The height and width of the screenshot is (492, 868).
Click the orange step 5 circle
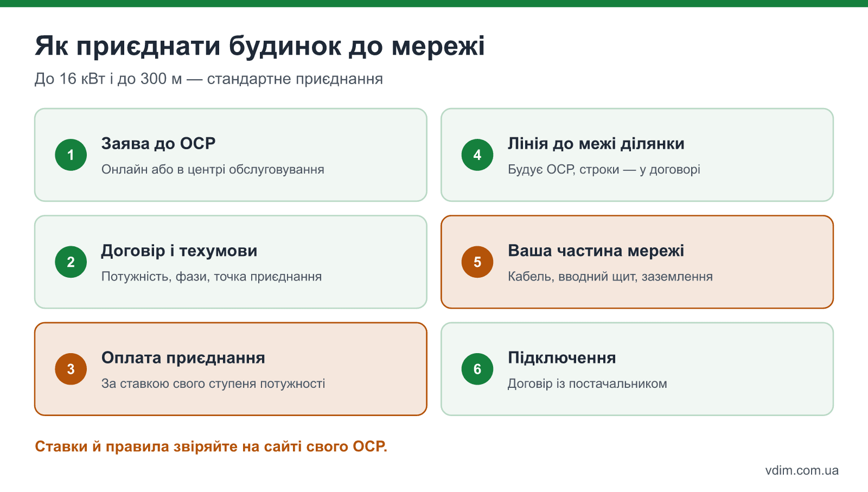(477, 262)
